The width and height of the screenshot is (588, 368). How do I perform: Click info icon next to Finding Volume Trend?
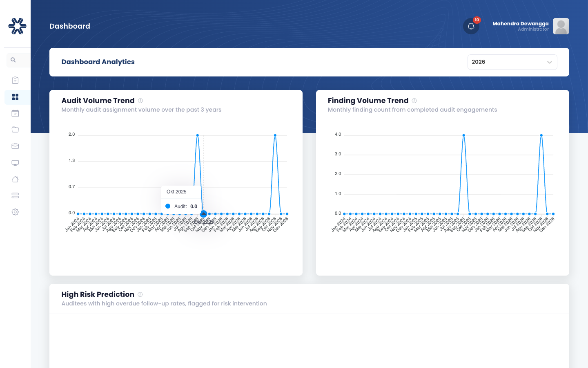414,101
